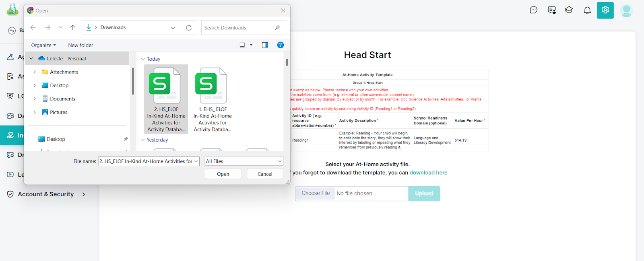Click the teal settings gear button

tap(605, 10)
